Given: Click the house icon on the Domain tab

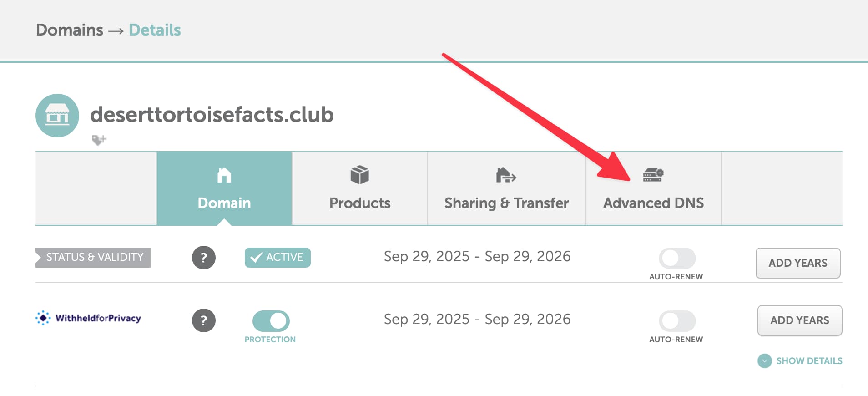Looking at the screenshot, I should coord(224,175).
